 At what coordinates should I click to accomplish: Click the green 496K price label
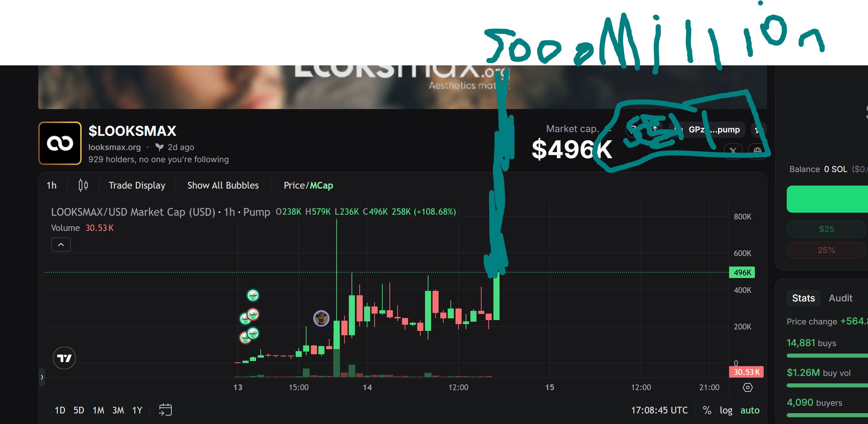pos(742,272)
